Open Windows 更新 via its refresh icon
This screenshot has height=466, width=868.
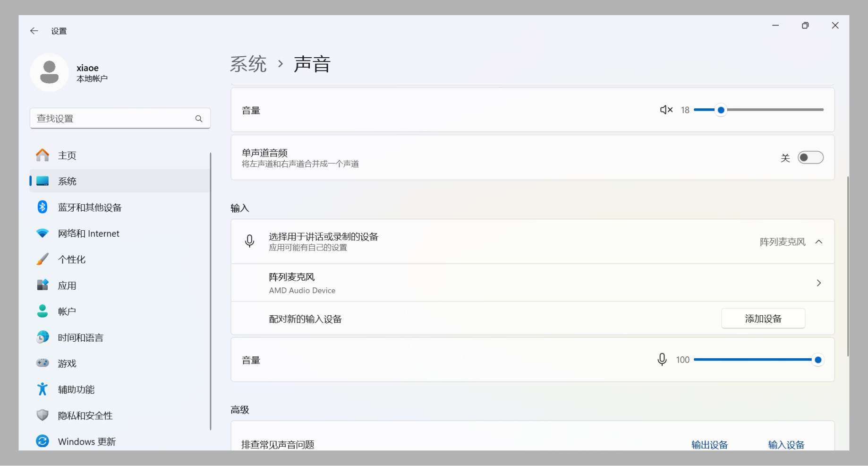tap(43, 441)
